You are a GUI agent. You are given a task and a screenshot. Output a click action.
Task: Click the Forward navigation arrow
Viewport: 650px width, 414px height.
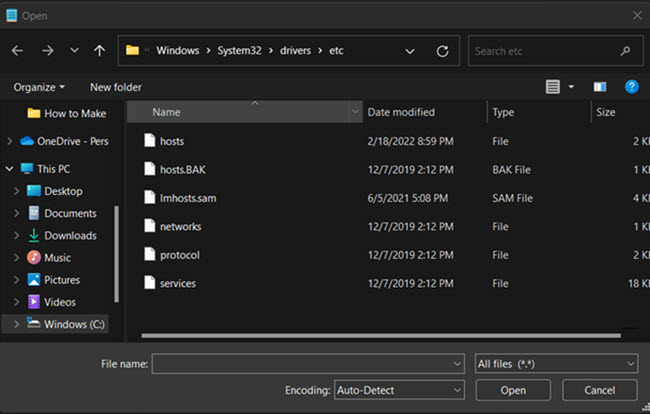(x=47, y=50)
